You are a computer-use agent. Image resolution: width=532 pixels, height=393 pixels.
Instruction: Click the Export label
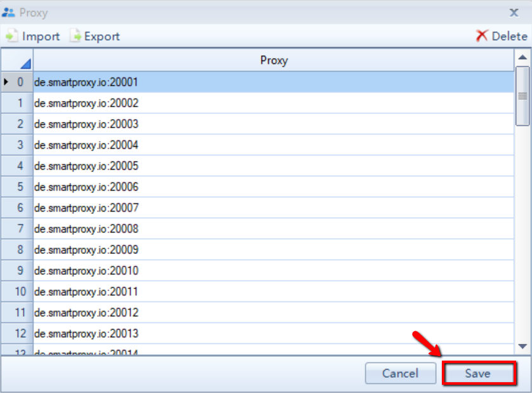tap(102, 36)
